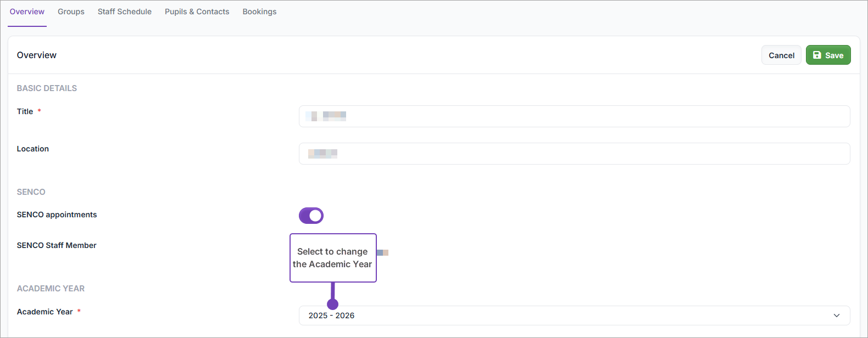The width and height of the screenshot is (868, 338).
Task: Open the Academic Year dropdown
Action: point(574,316)
